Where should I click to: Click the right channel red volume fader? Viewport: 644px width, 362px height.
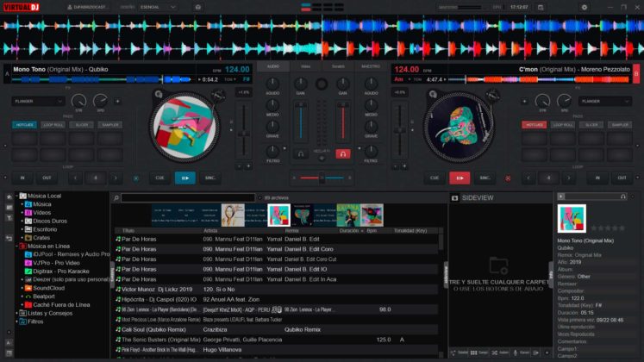(x=343, y=122)
